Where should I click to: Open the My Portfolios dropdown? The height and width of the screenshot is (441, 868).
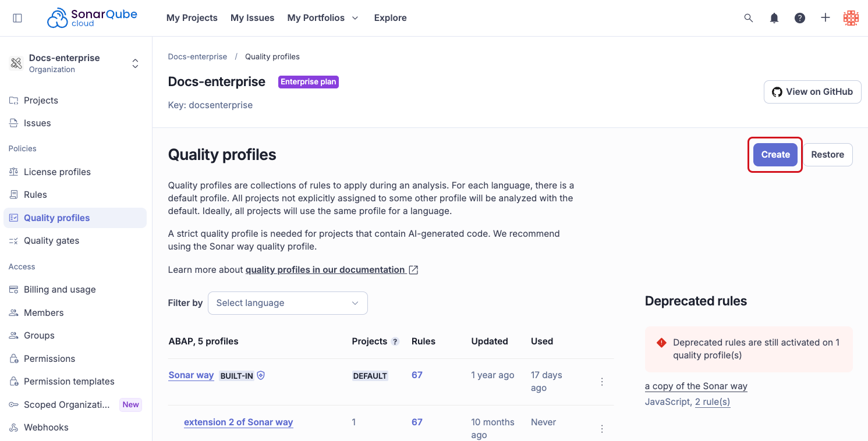coord(323,18)
